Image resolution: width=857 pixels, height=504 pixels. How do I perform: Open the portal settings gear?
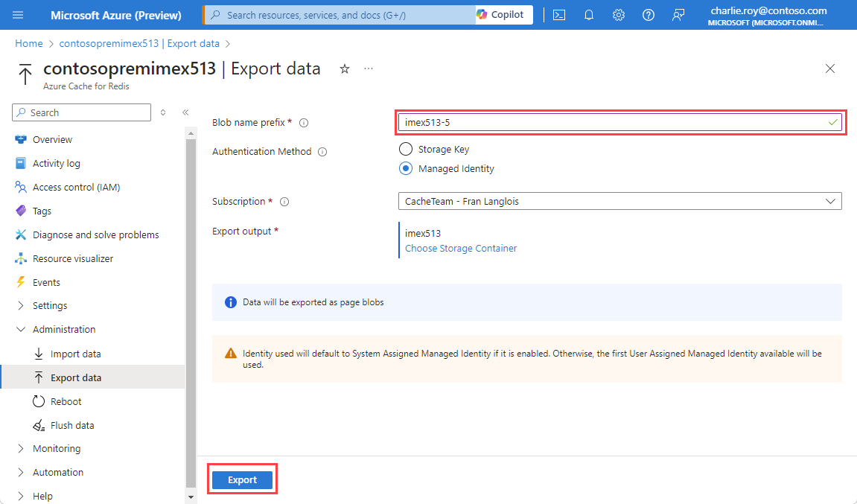(x=618, y=15)
